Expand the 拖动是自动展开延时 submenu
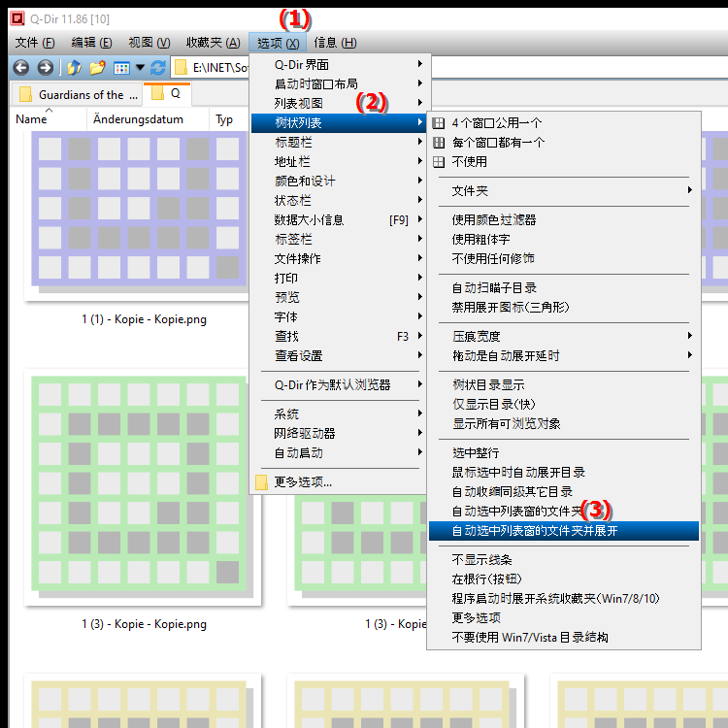Viewport: 728px width, 728px height. pyautogui.click(x=564, y=356)
